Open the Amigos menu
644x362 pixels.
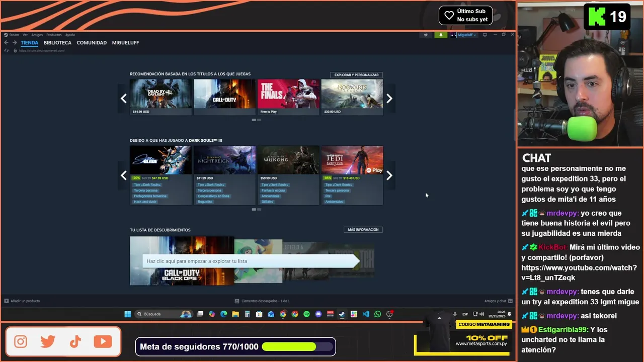tap(37, 35)
